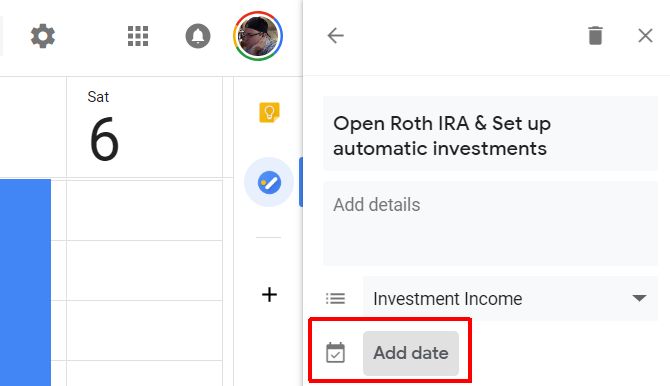This screenshot has width=670, height=386.
Task: Open the settings gear menu
Action: (x=43, y=36)
